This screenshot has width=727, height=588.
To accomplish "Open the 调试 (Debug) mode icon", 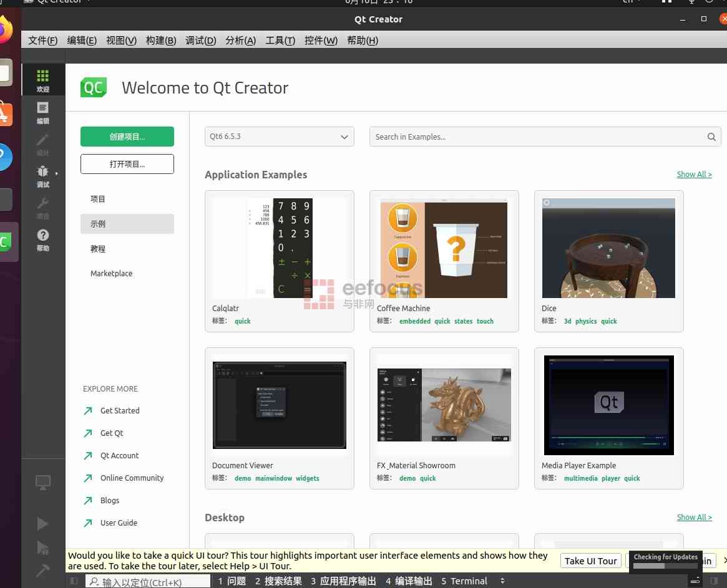I will (x=42, y=175).
